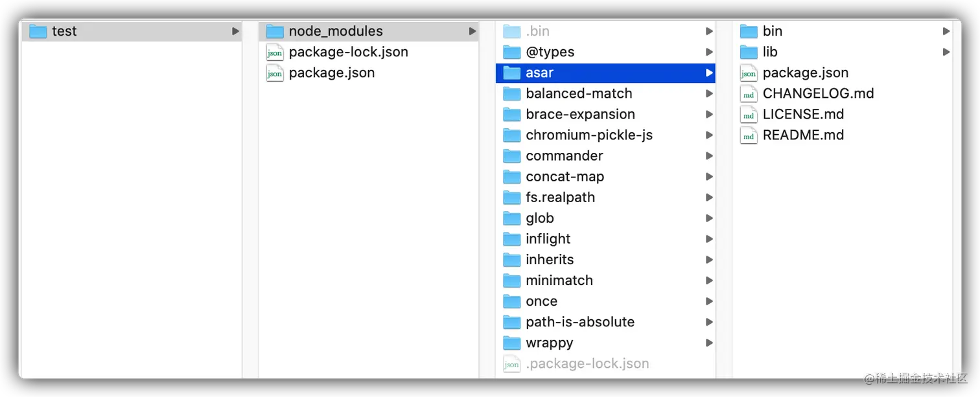980x397 pixels.
Task: Select the "balanced-match" folder name
Action: 579,93
